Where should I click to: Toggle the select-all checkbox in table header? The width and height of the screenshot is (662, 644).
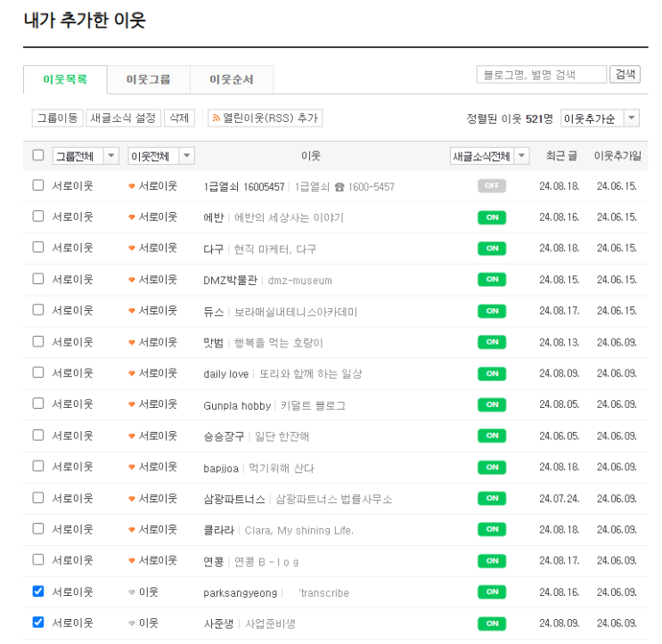click(x=37, y=155)
